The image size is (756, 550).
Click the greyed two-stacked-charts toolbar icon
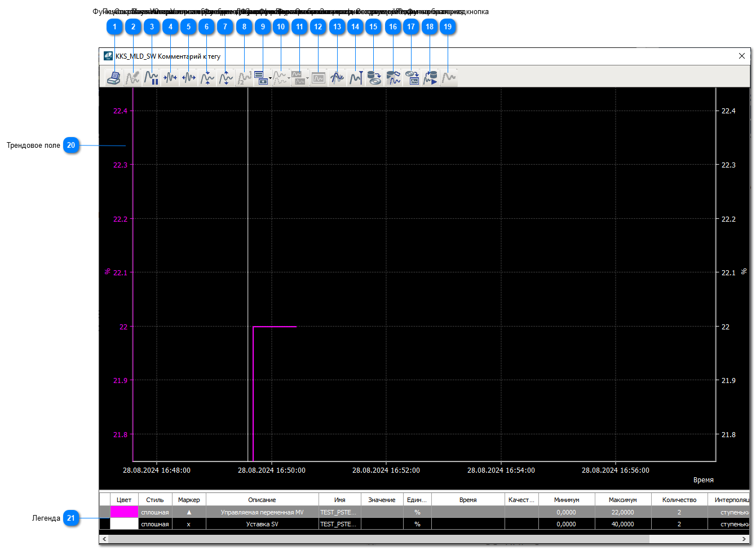[x=298, y=77]
